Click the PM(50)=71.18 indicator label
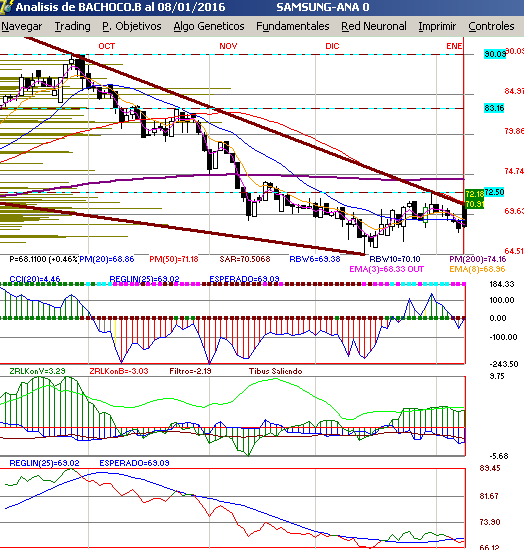524x550 pixels. pyautogui.click(x=174, y=259)
